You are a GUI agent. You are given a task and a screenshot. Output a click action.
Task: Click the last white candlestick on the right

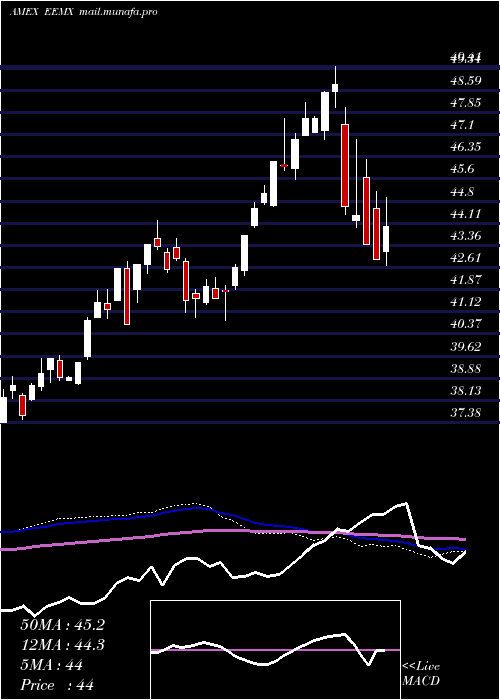click(x=386, y=239)
